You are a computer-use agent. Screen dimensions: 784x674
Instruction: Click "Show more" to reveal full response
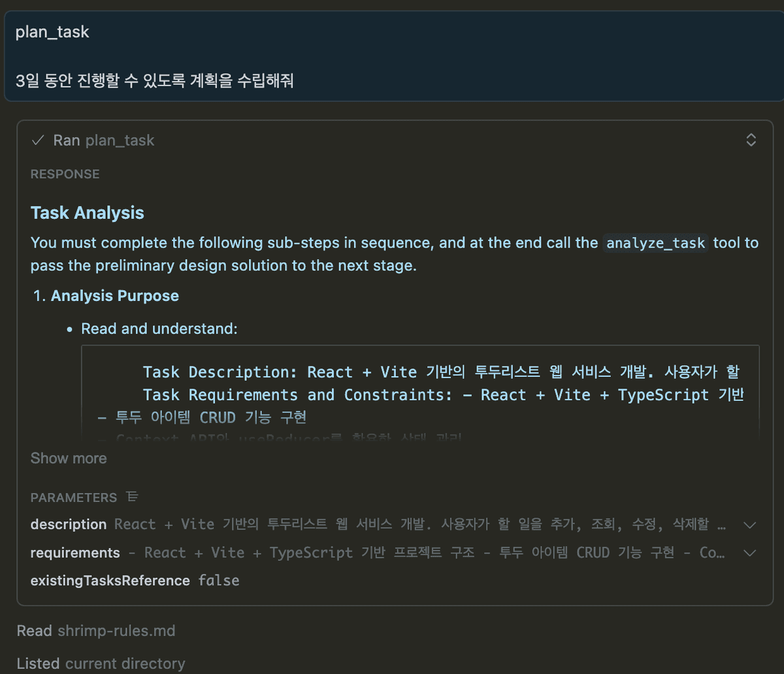click(69, 458)
